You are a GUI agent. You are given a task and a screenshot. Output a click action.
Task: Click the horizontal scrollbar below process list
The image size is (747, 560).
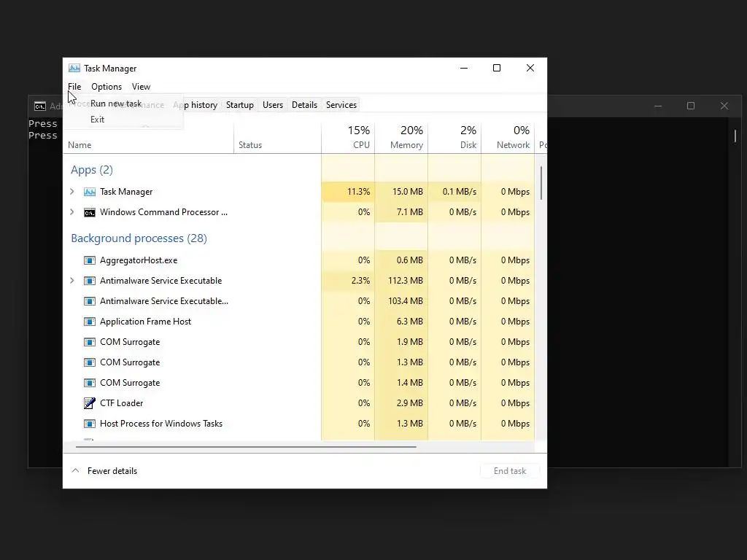(246, 447)
